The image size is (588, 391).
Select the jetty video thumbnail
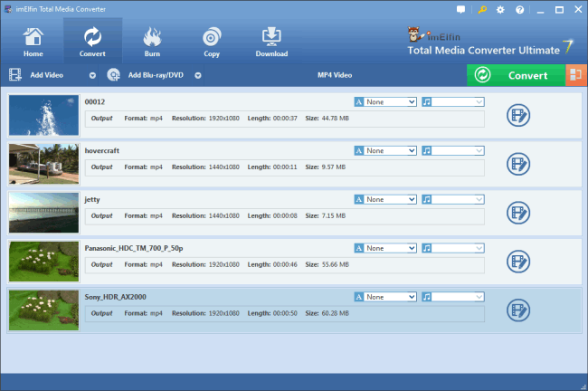coord(44,213)
